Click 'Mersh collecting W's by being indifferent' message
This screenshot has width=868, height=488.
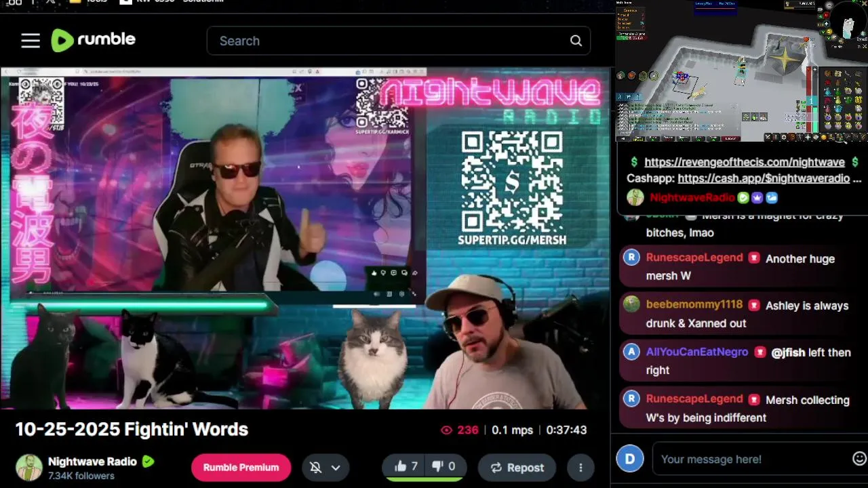click(748, 409)
